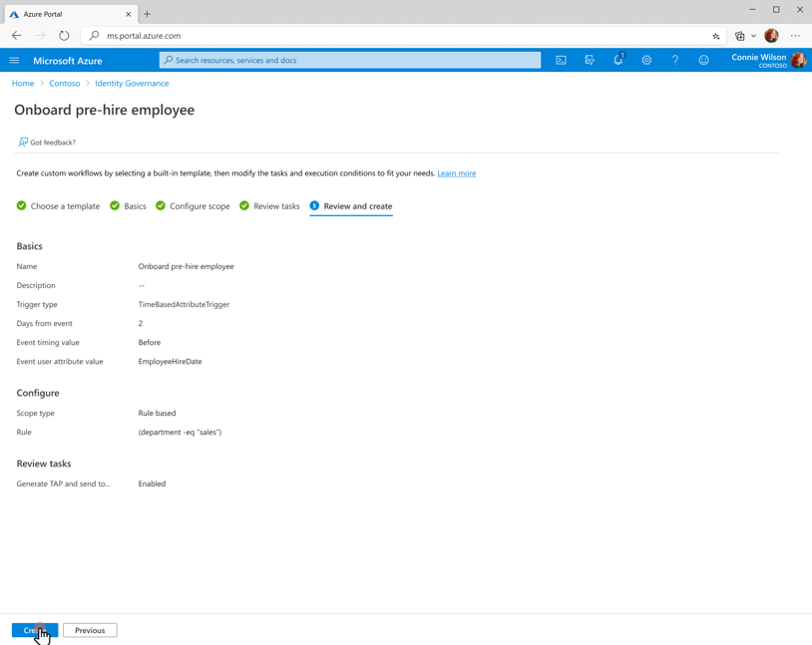Expand the Collections dropdown chevron
Screen dimensions: 812x645
click(x=753, y=35)
